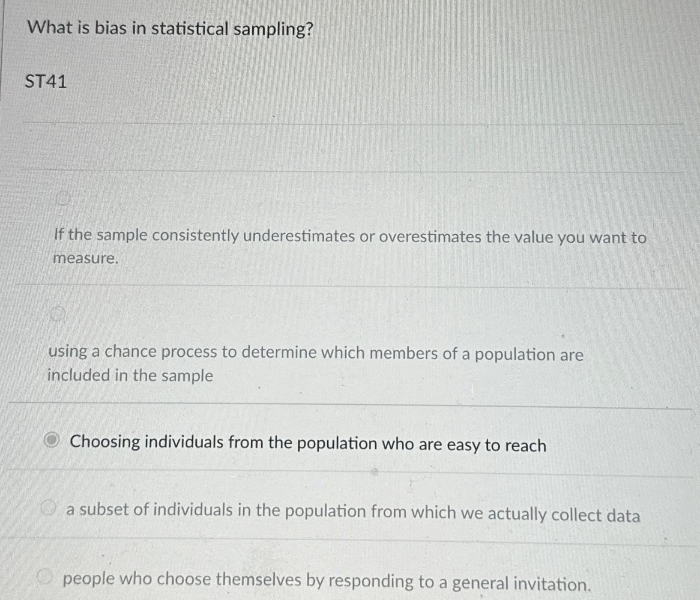This screenshot has width=700, height=600.
Task: Select the radio button for subset of individuals answer
Action: [x=48, y=509]
